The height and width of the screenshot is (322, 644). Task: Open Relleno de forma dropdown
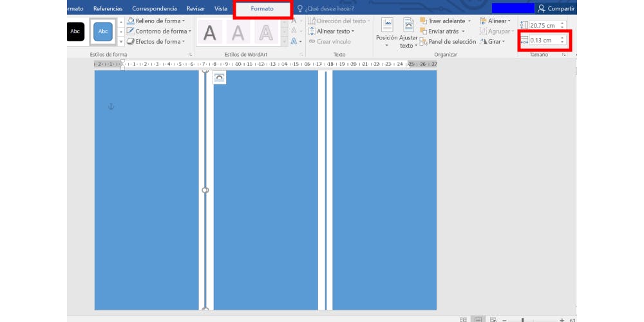tap(156, 21)
